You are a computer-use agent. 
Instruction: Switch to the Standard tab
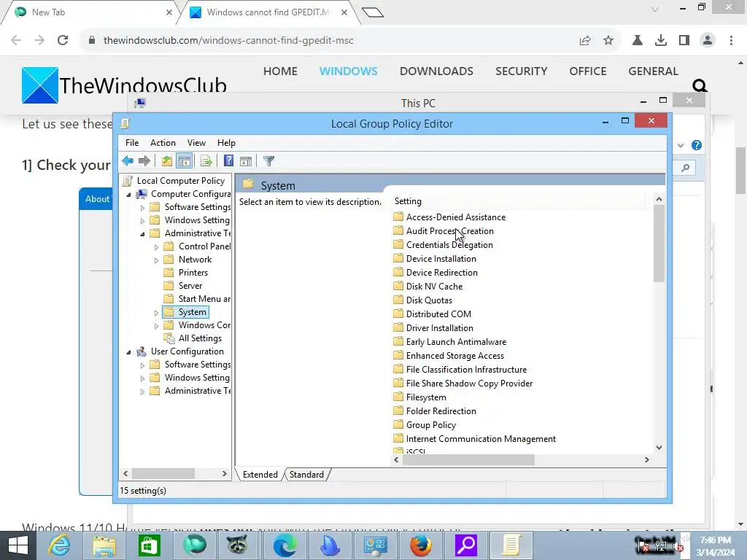click(306, 474)
